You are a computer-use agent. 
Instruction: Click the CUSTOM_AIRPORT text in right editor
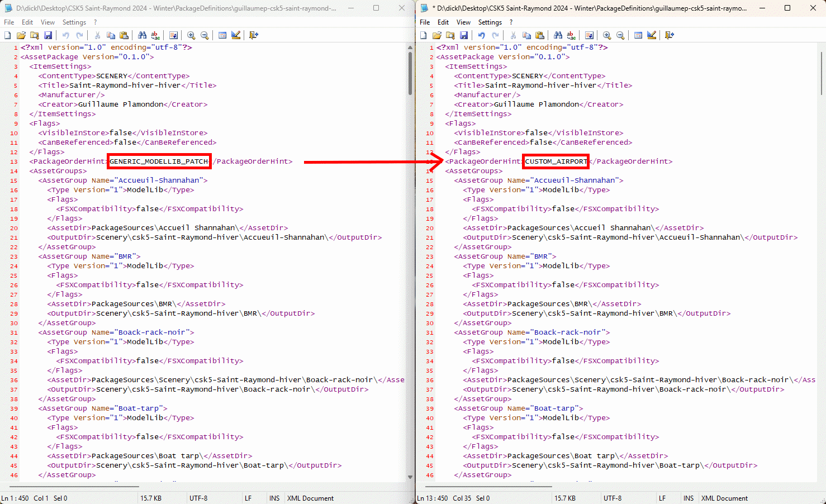(556, 161)
